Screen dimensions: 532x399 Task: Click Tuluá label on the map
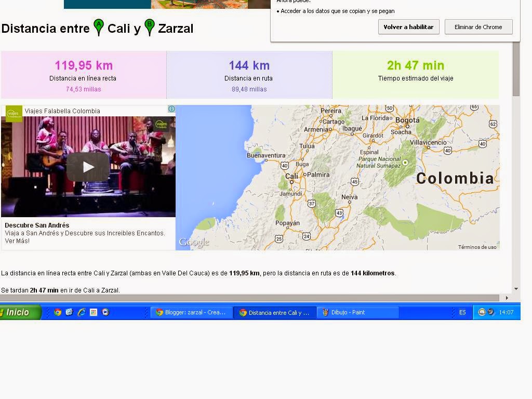tap(307, 146)
